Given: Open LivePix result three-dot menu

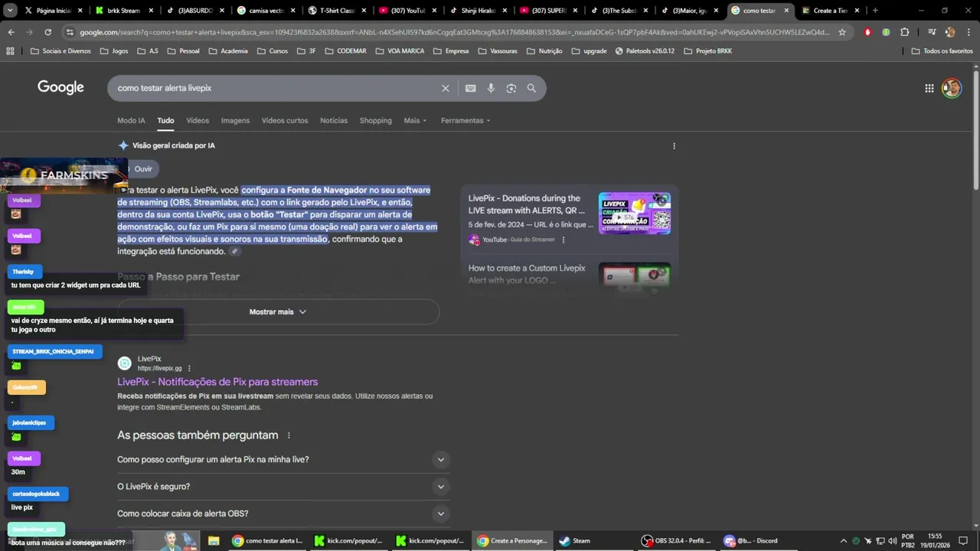Looking at the screenshot, I should point(189,368).
